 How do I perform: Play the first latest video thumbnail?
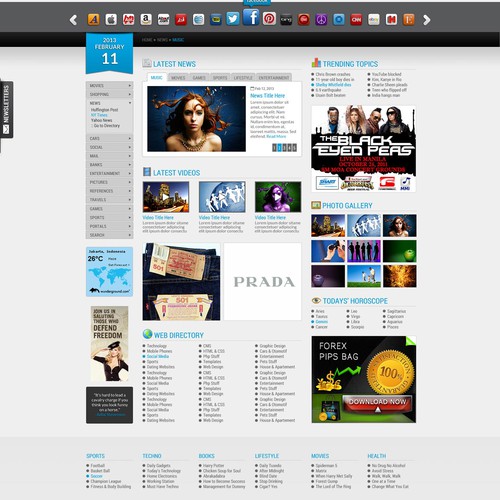click(x=166, y=197)
